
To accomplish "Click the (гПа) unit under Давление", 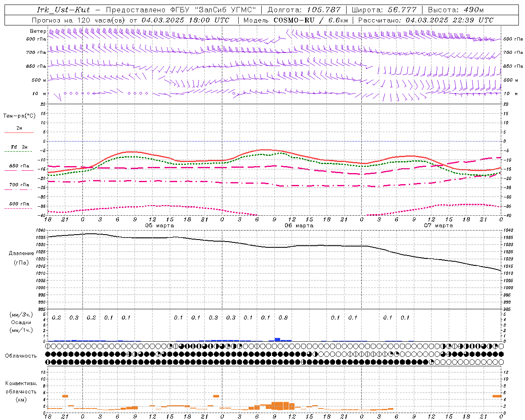I will click(x=21, y=262).
